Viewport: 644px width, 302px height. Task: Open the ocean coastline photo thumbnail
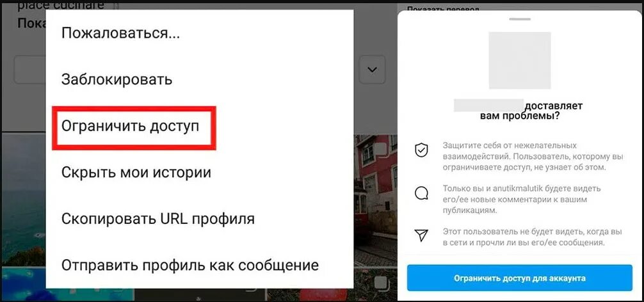[x=24, y=199]
